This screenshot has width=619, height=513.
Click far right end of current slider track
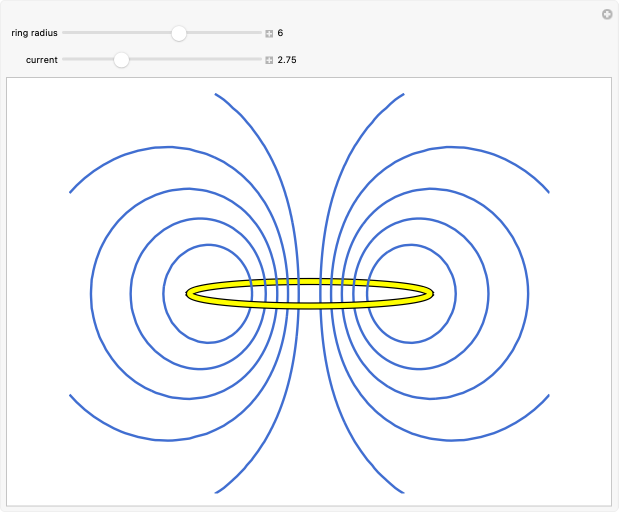click(259, 60)
